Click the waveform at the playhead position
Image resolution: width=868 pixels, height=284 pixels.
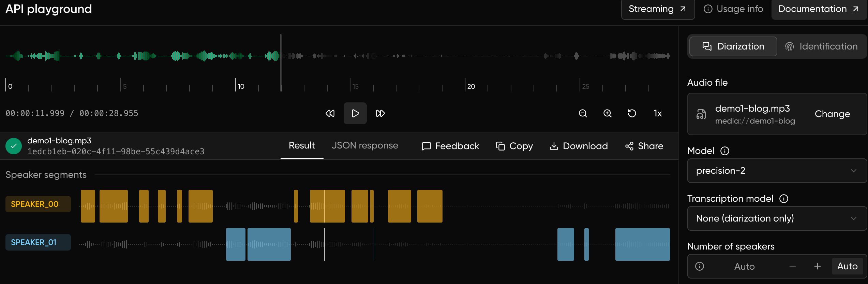[281, 56]
